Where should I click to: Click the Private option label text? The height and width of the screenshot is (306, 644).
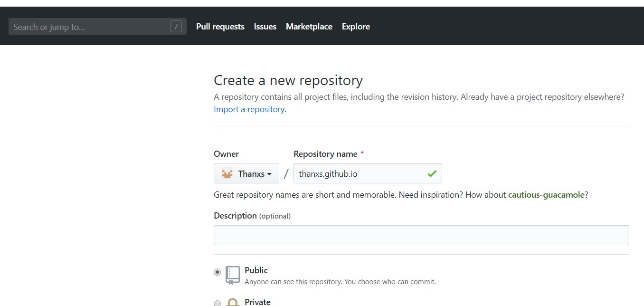tap(257, 302)
